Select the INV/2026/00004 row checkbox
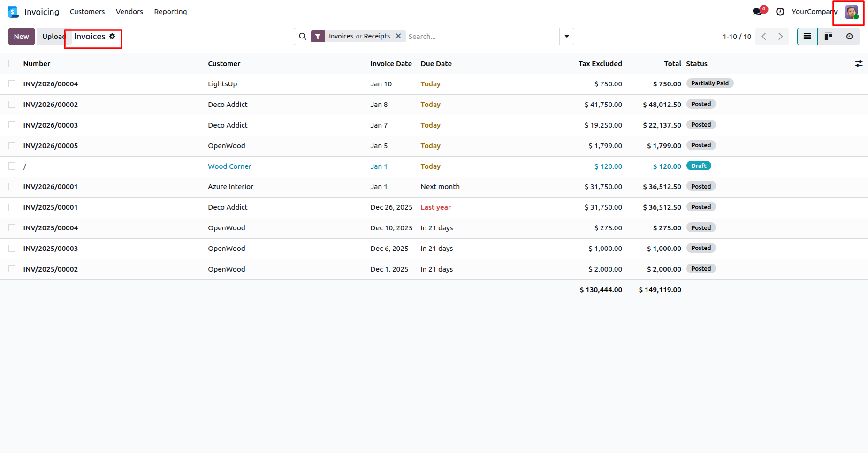The width and height of the screenshot is (868, 453). 12,84
